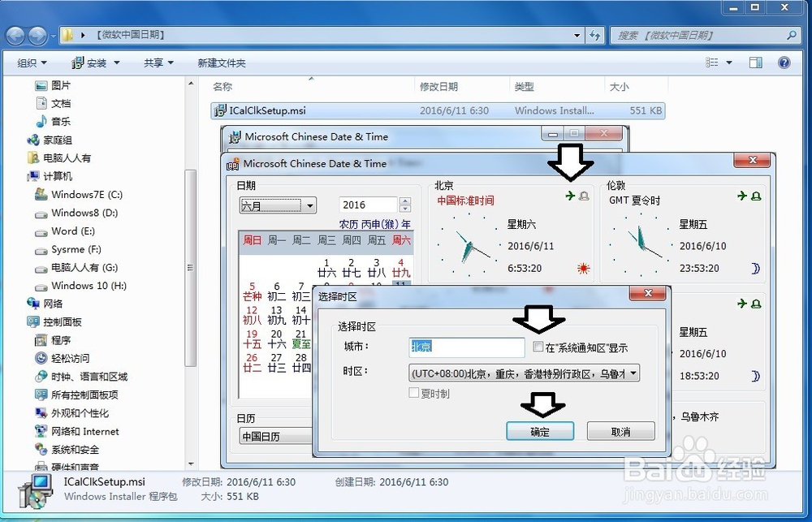The height and width of the screenshot is (522, 812).
Task: Click 新建文件夹 in the toolbar
Action: pyautogui.click(x=222, y=63)
